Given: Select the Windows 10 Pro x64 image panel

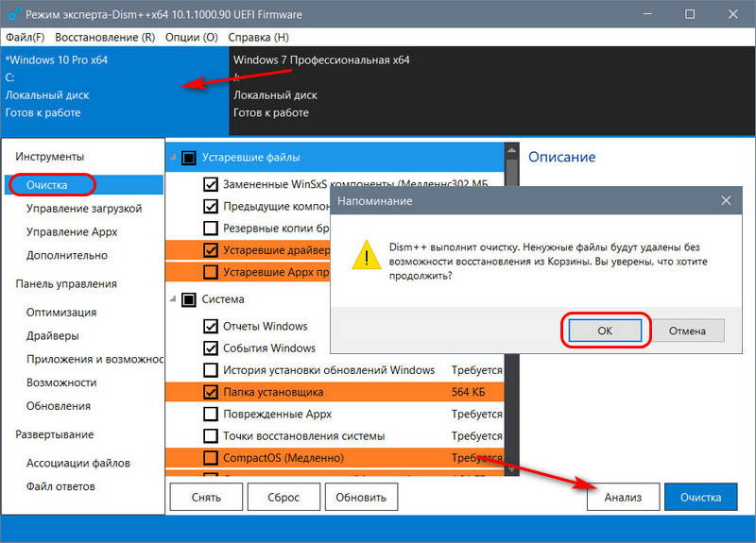Looking at the screenshot, I should (x=114, y=91).
